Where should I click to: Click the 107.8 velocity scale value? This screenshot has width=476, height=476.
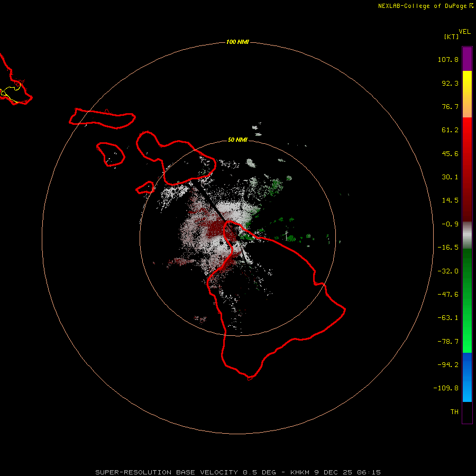pyautogui.click(x=448, y=59)
